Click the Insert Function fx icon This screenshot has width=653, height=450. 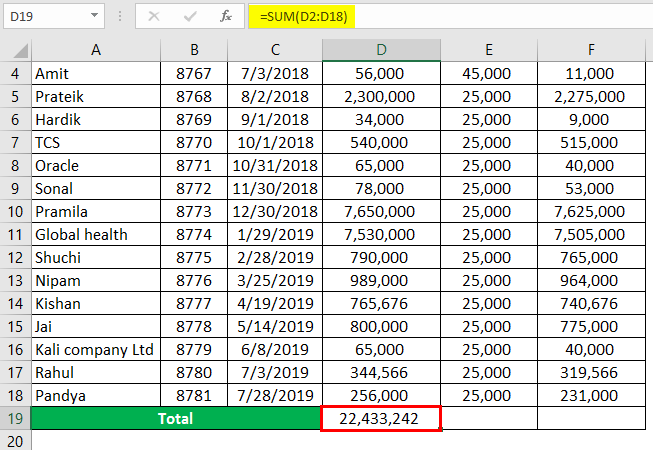tap(226, 16)
